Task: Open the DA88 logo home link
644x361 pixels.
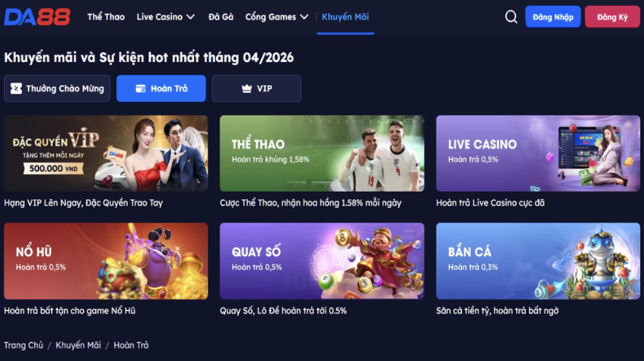Action: (x=37, y=17)
